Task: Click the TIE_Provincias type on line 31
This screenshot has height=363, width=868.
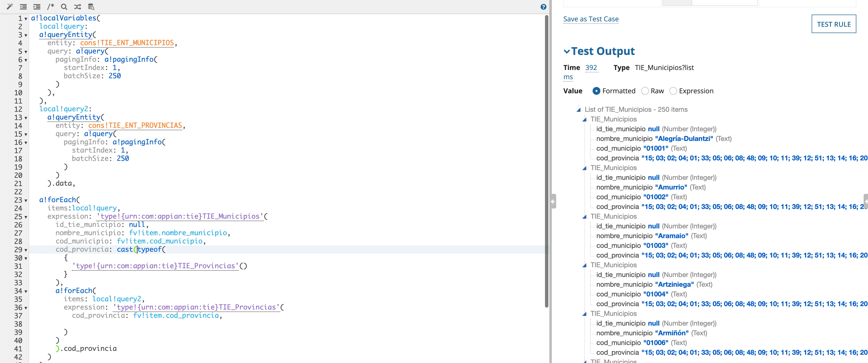Action: pyautogui.click(x=155, y=266)
